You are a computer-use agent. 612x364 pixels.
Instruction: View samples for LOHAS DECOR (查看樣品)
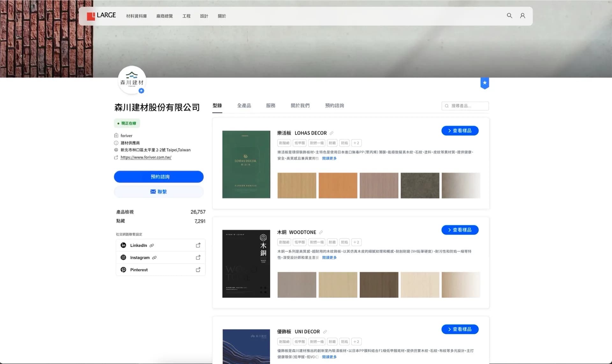point(460,131)
